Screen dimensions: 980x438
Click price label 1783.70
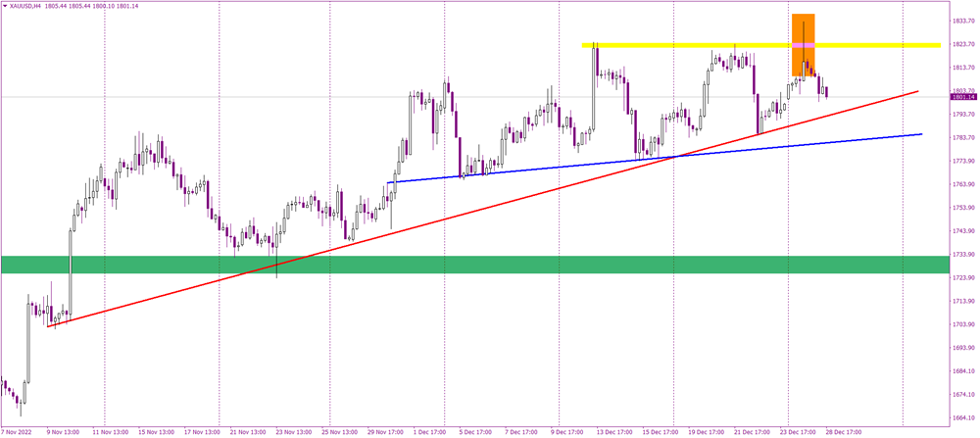point(962,137)
